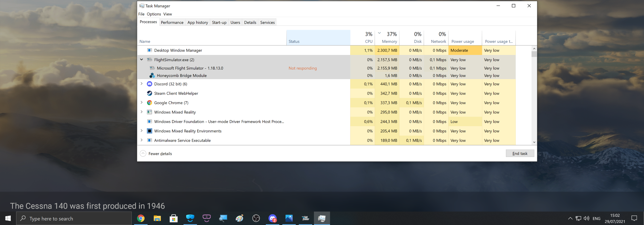Click the Steam Client WebHelper process icon
This screenshot has height=225, width=644.
[x=149, y=93]
